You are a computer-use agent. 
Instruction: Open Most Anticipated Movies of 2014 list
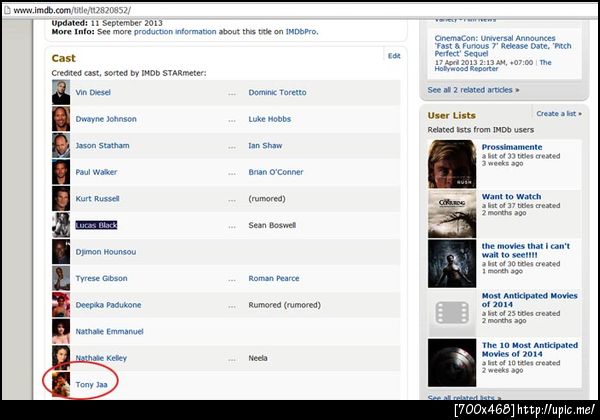point(530,300)
